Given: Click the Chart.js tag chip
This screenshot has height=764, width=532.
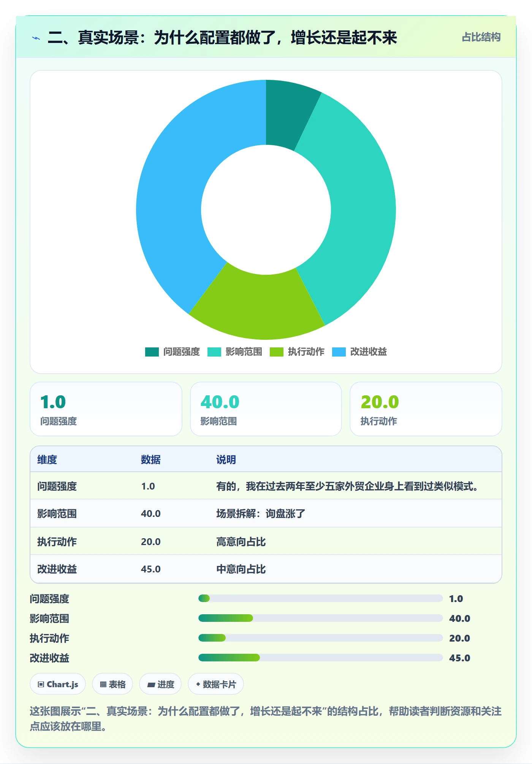Looking at the screenshot, I should pos(58,684).
